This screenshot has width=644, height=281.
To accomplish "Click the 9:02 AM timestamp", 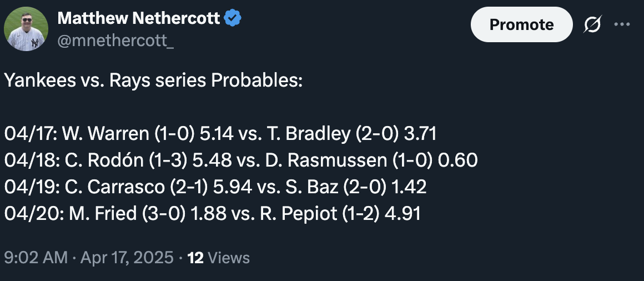I will click(36, 258).
